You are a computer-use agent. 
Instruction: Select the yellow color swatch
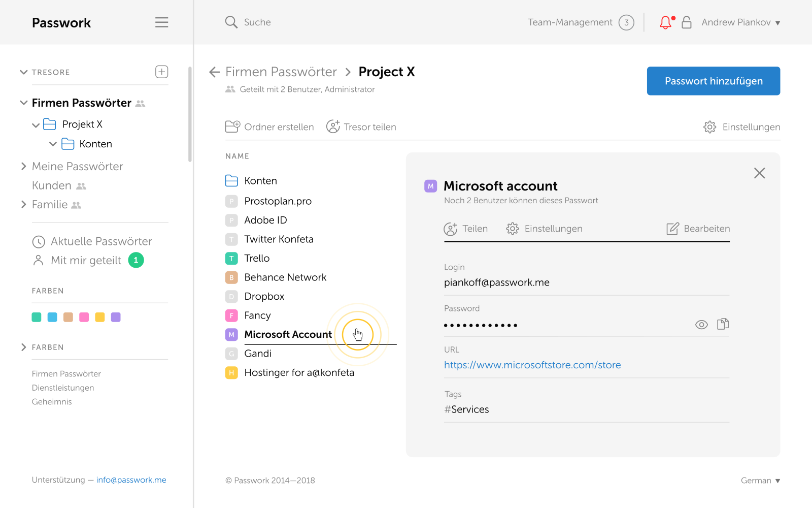click(100, 317)
